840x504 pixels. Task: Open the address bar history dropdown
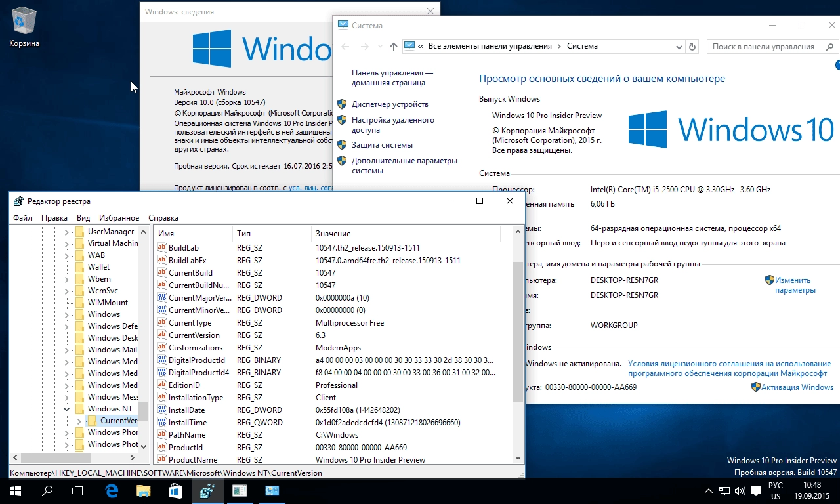pos(679,47)
